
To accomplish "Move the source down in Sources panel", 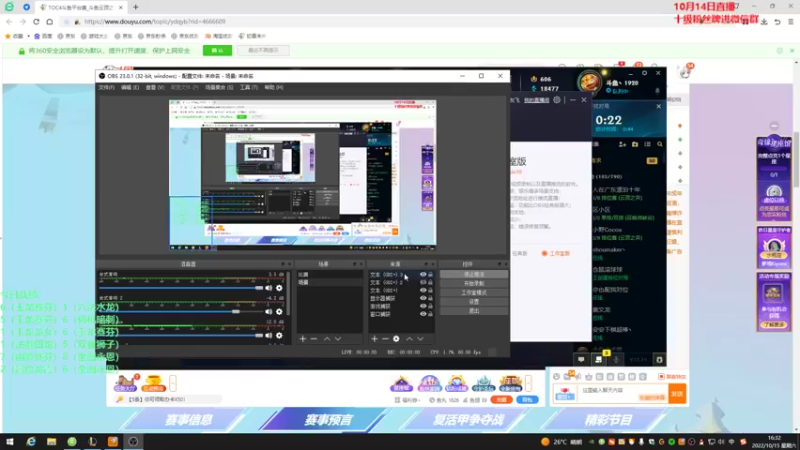I will [420, 339].
